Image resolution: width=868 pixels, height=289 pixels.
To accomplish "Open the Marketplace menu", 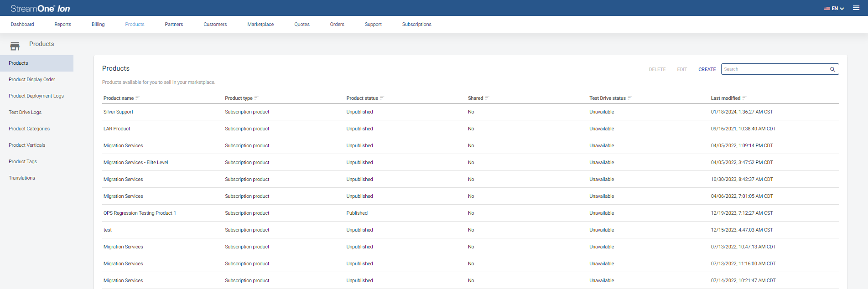I will pyautogui.click(x=260, y=25).
